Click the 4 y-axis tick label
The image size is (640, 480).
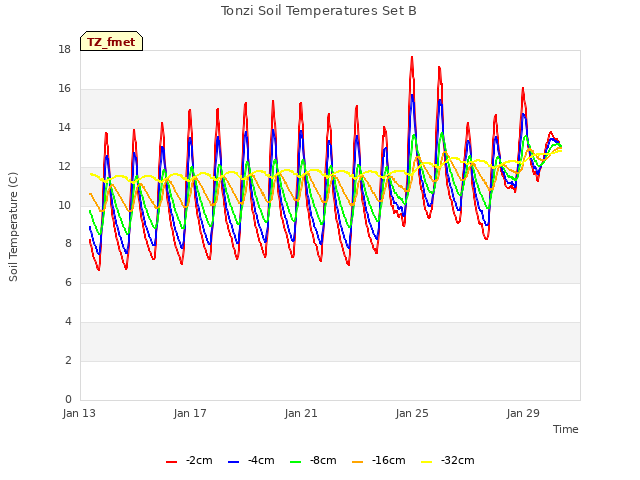point(68,322)
